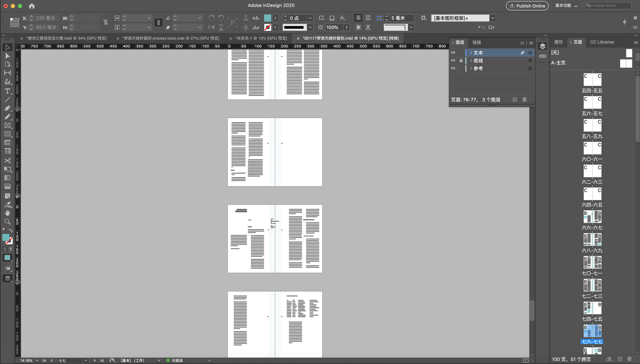Viewport: 640px width, 364px height.
Task: Create new layer in Layers panel
Action: coord(515,100)
